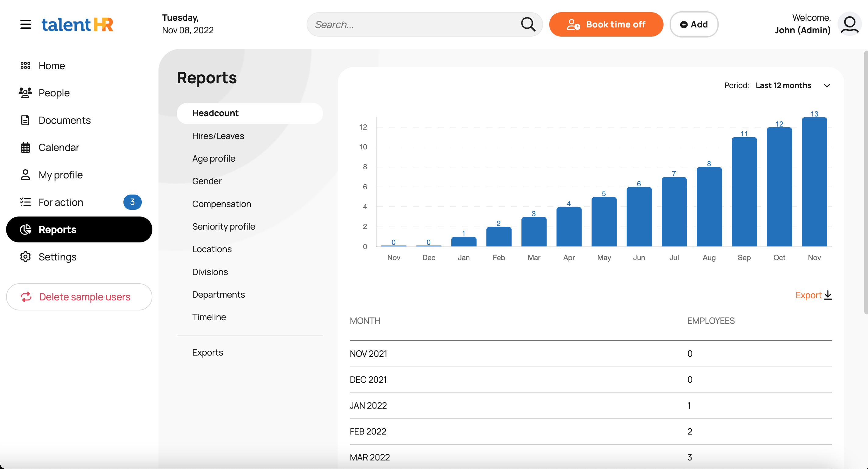The image size is (868, 469).
Task: Click the Export download icon
Action: 828,295
